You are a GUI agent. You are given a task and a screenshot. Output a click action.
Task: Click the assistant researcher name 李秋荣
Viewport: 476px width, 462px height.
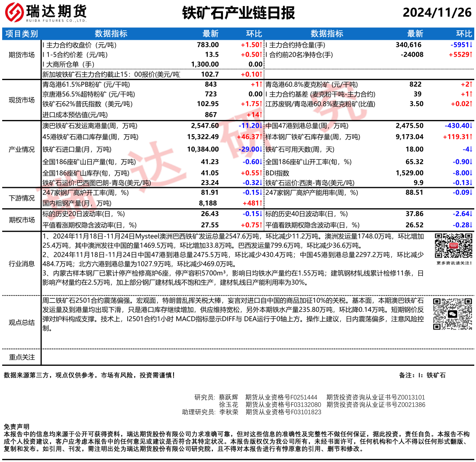tap(228, 412)
